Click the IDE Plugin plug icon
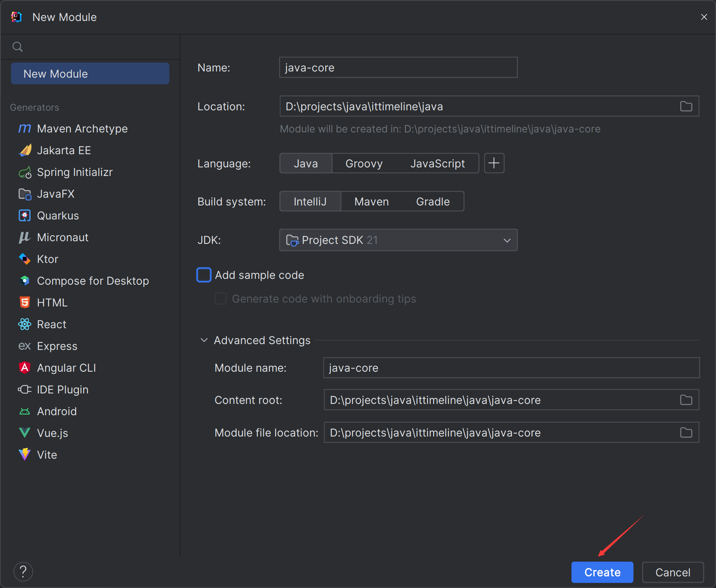This screenshot has width=716, height=588. (x=25, y=390)
